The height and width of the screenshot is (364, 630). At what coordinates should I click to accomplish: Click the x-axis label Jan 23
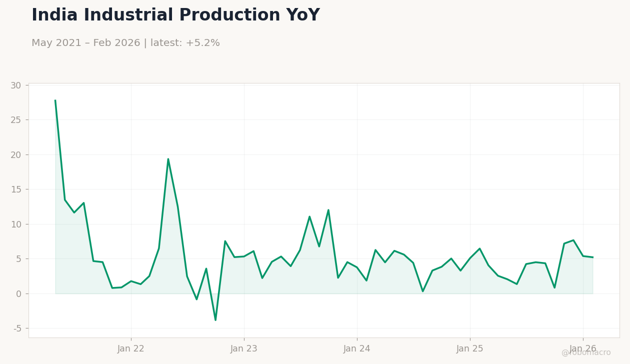tap(244, 349)
